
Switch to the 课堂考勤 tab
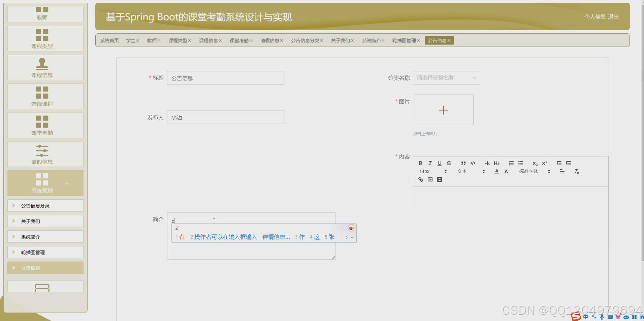tap(239, 40)
